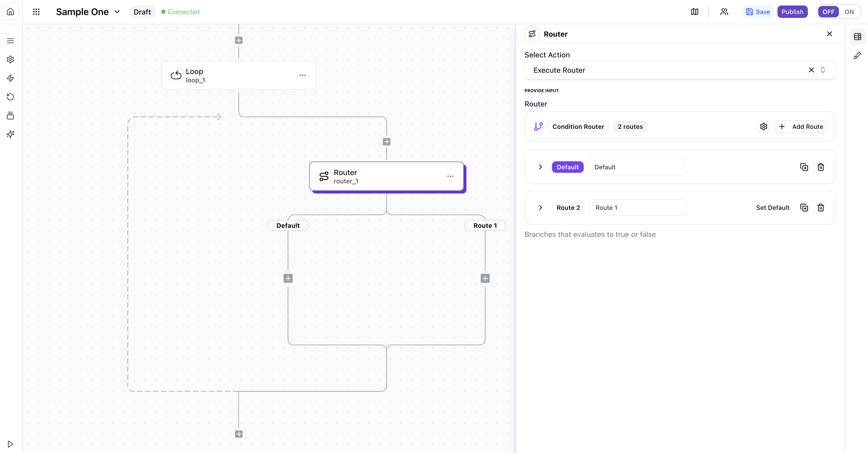
Task: Open the AI assistant sparkles icon
Action: click(x=10, y=134)
